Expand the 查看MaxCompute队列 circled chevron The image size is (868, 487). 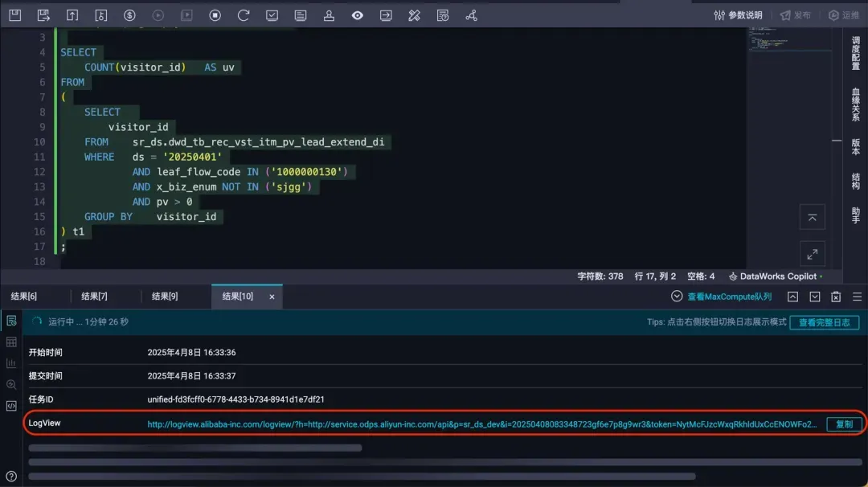pyautogui.click(x=677, y=297)
